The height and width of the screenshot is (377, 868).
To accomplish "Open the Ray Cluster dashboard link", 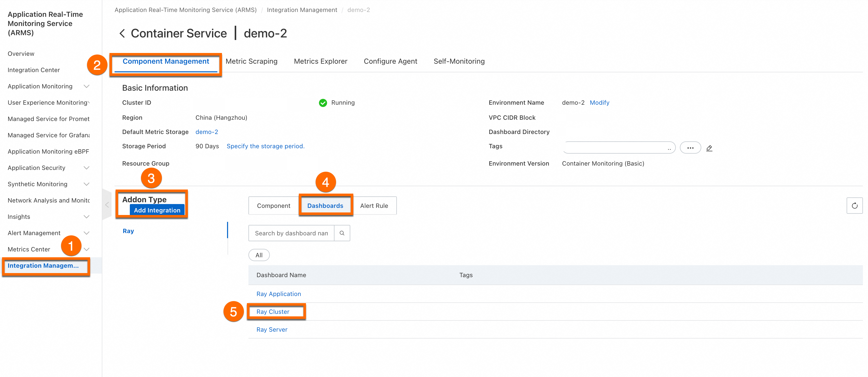I will point(273,312).
